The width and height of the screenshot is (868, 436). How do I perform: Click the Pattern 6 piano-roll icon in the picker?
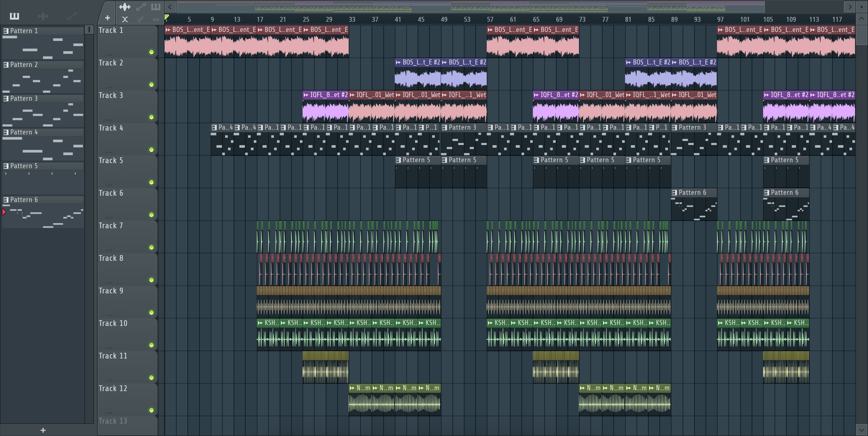click(6, 199)
